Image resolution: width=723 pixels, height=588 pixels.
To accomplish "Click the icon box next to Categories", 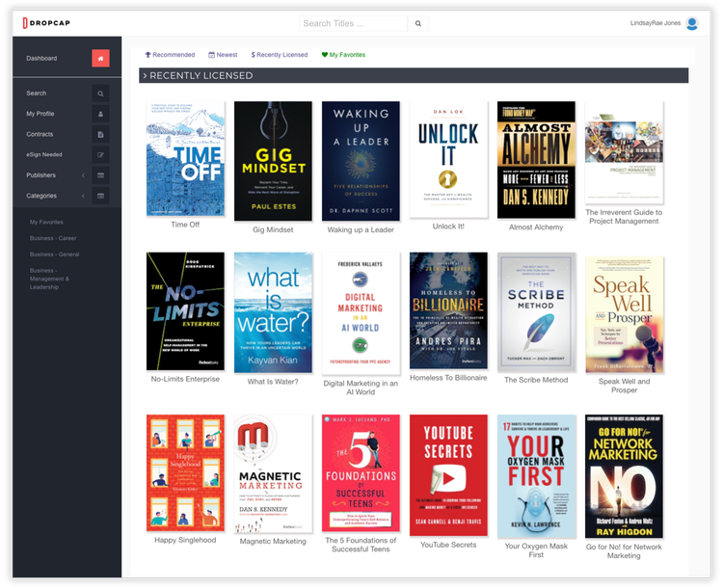I will [100, 196].
